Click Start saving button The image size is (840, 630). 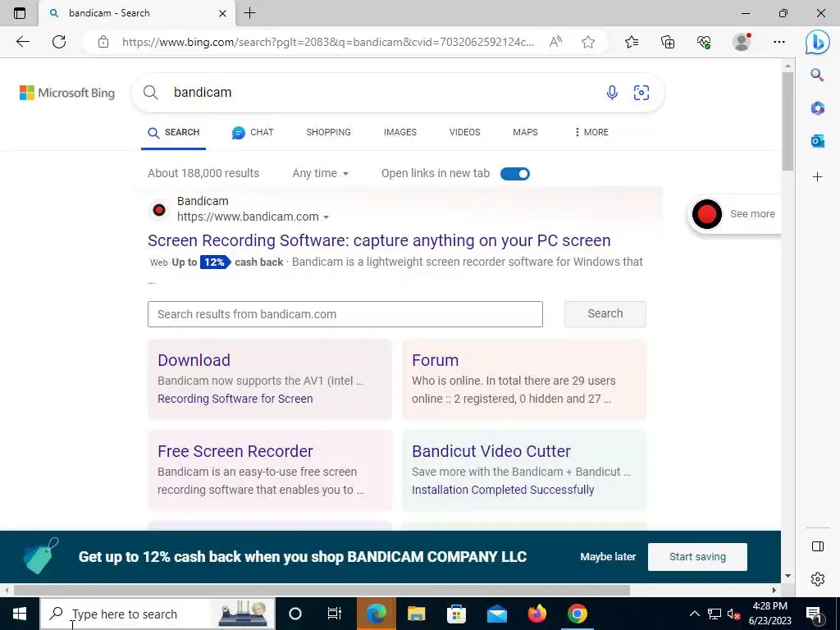697,557
